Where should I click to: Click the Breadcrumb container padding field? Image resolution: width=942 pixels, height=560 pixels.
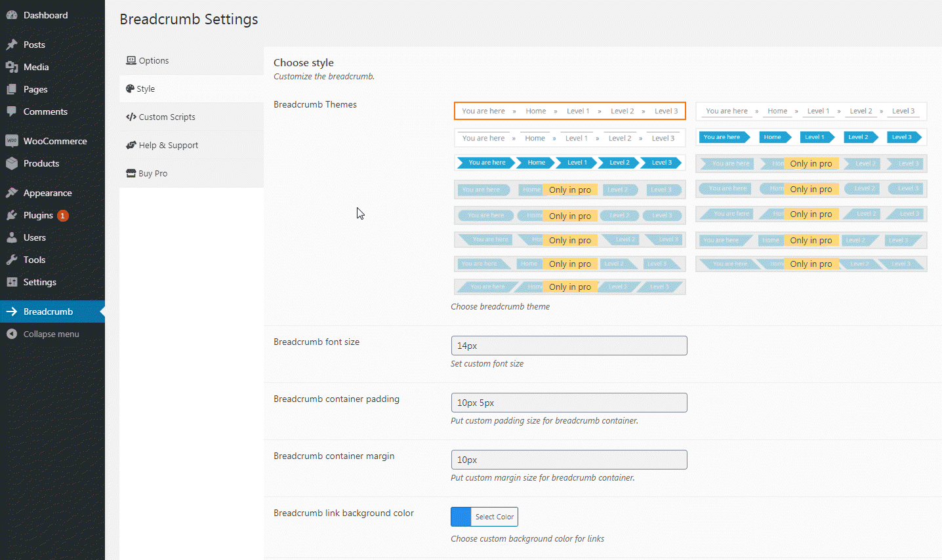coord(569,403)
